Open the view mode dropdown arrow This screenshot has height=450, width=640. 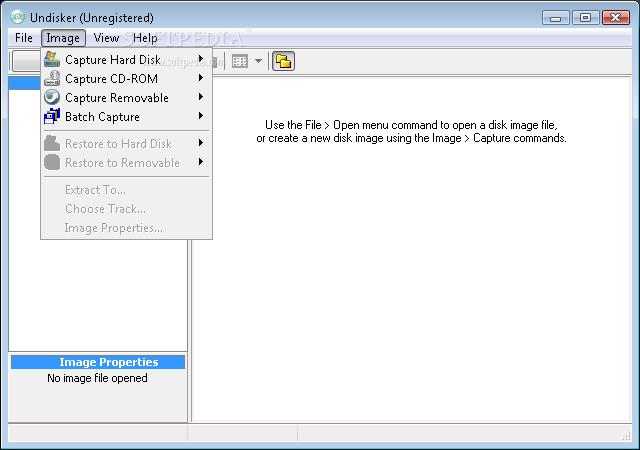(258, 61)
